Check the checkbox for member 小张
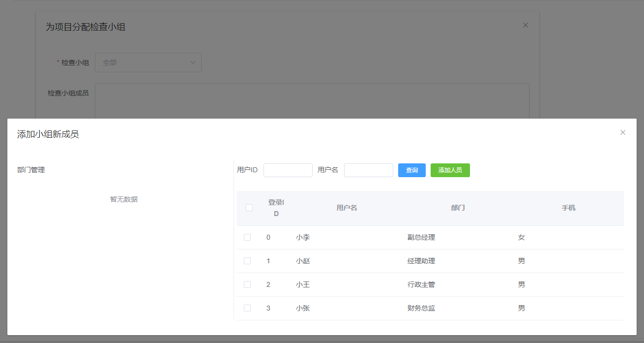Screen dimensions: 644x343 pos(247,308)
